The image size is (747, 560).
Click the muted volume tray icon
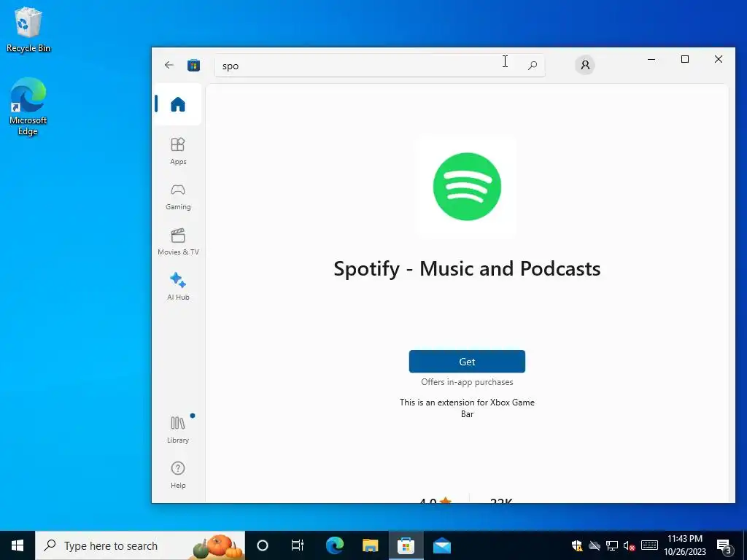click(x=629, y=545)
